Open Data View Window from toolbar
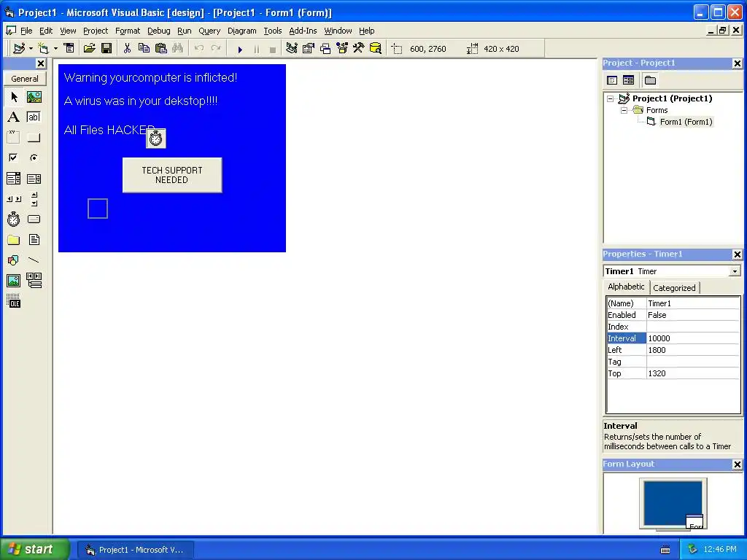Image resolution: width=747 pixels, height=560 pixels. tap(376, 49)
